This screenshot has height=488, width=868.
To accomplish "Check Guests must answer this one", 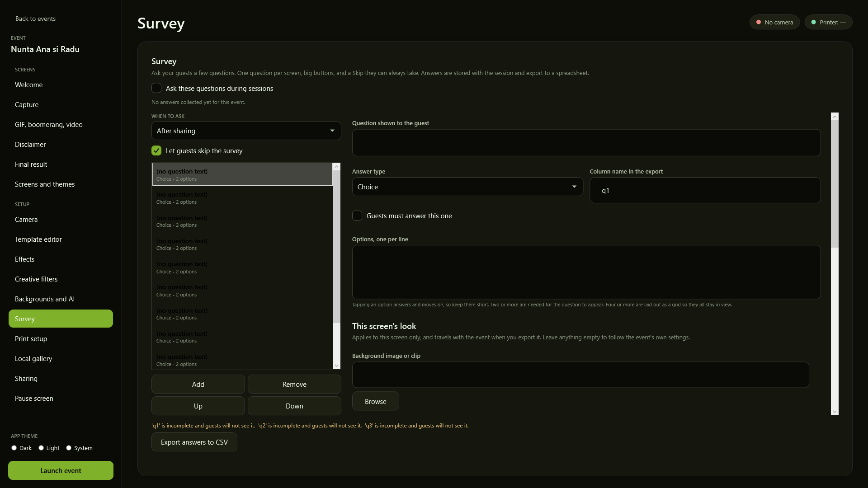I will pyautogui.click(x=357, y=216).
